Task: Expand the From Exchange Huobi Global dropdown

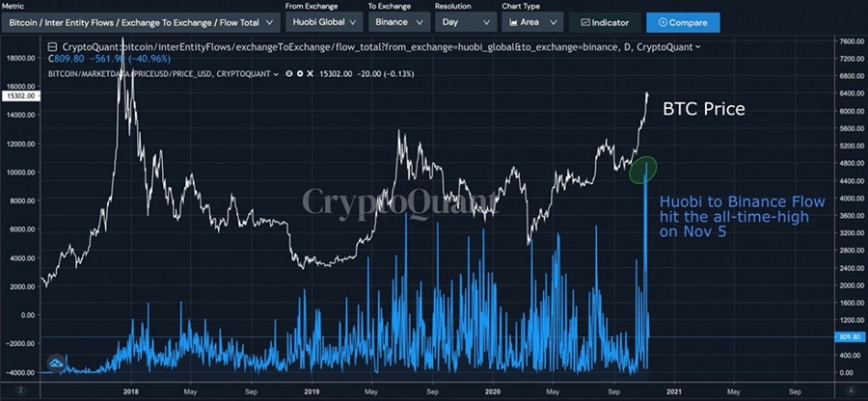Action: (324, 23)
